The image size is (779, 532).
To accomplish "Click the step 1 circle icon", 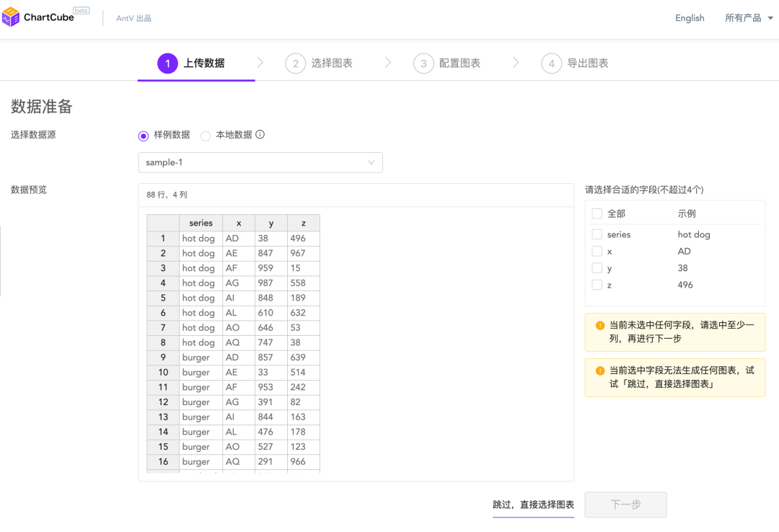I will click(x=167, y=63).
